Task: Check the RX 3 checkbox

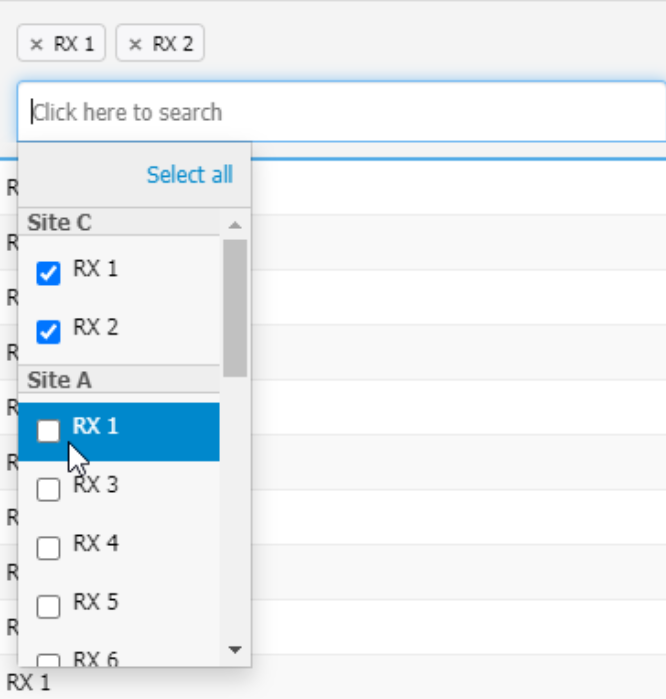Action: [48, 490]
